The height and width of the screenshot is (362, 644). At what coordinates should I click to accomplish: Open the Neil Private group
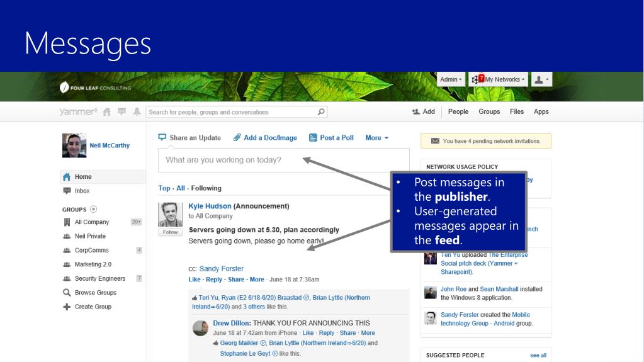point(90,236)
